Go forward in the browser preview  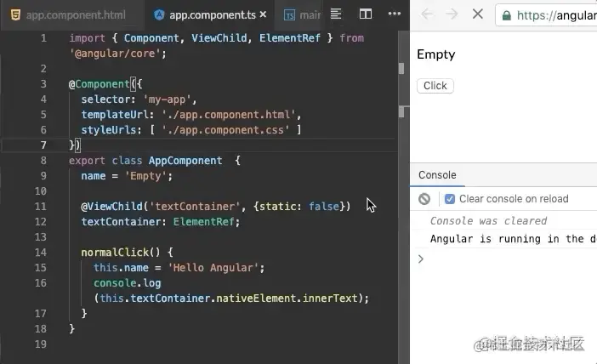pos(452,14)
